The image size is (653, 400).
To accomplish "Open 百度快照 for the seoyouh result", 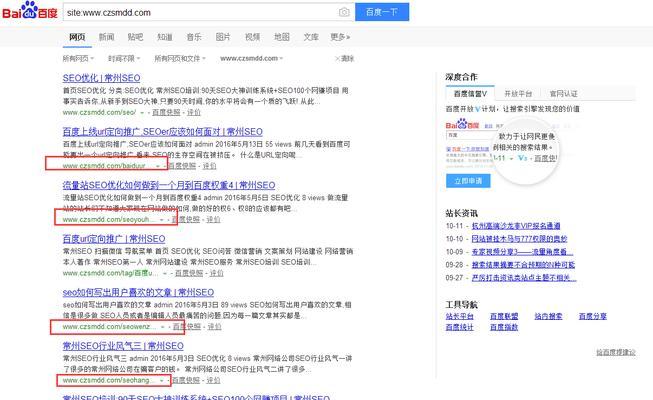I will [185, 220].
